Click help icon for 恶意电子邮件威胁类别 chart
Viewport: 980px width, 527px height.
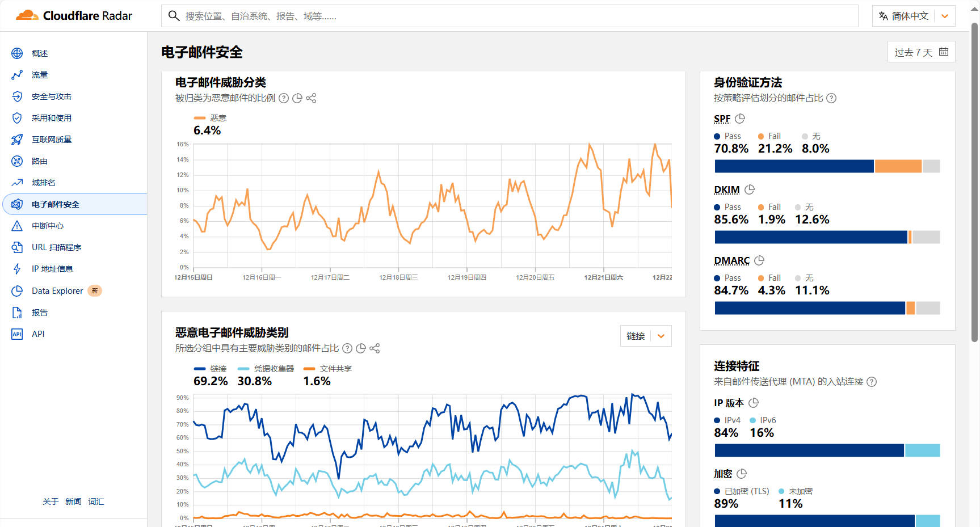tap(347, 348)
